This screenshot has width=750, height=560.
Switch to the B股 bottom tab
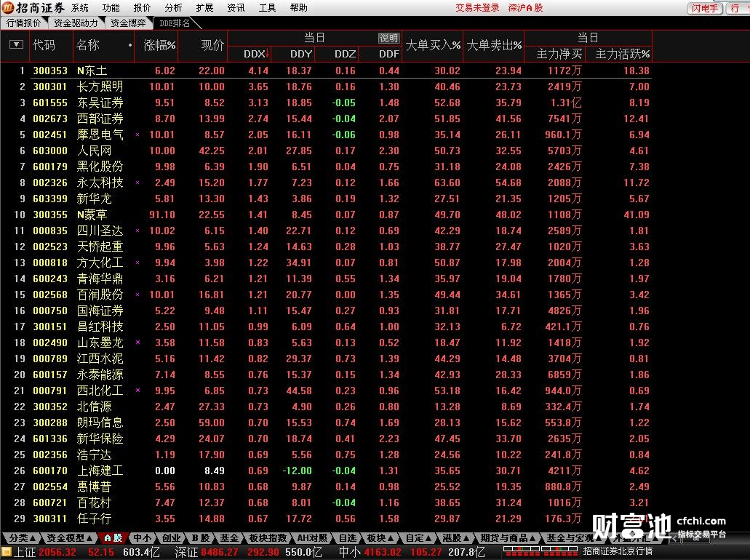coord(201,538)
